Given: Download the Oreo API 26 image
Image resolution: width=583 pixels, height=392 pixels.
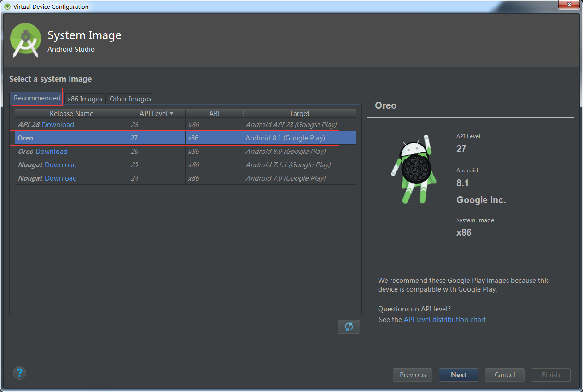Looking at the screenshot, I should pos(52,151).
